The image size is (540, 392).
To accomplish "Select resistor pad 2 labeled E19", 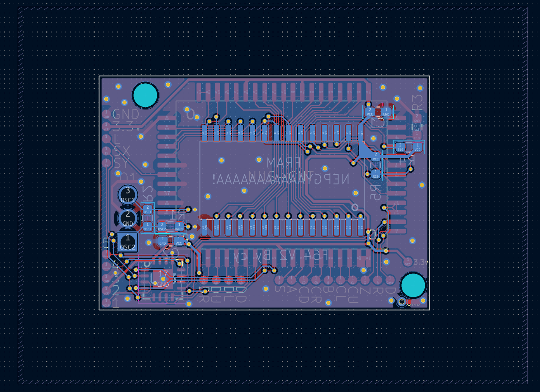I will tap(401, 147).
